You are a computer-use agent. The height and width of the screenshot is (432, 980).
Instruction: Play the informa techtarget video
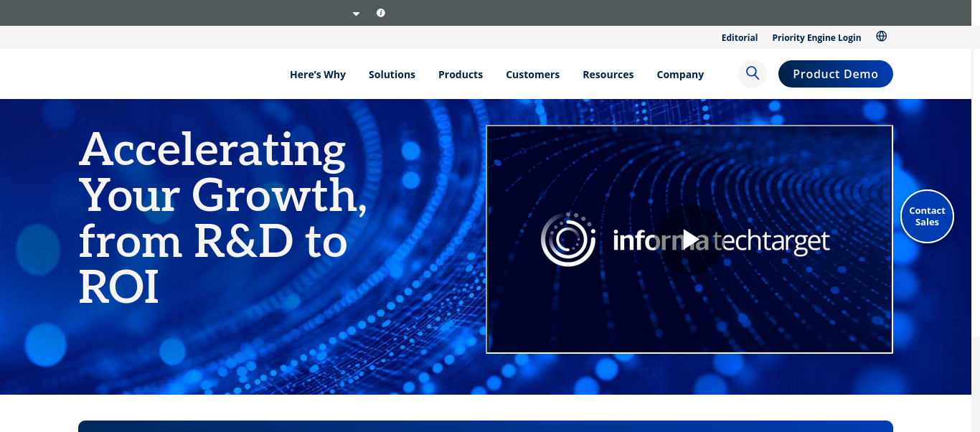pos(689,239)
